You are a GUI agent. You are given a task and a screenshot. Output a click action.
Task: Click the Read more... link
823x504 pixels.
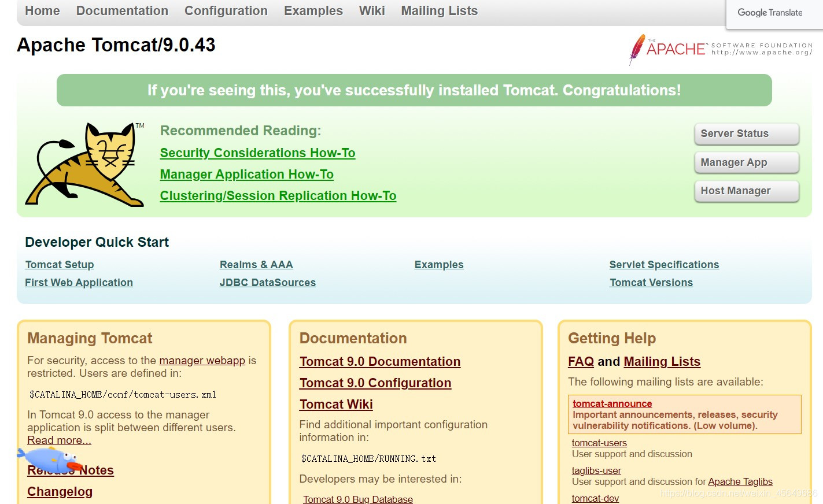(59, 440)
